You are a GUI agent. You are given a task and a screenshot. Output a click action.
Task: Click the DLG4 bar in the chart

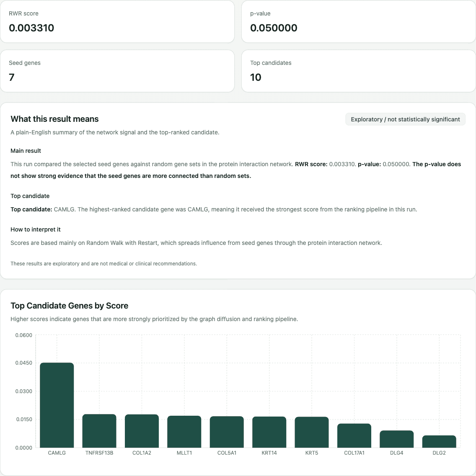[397, 439]
